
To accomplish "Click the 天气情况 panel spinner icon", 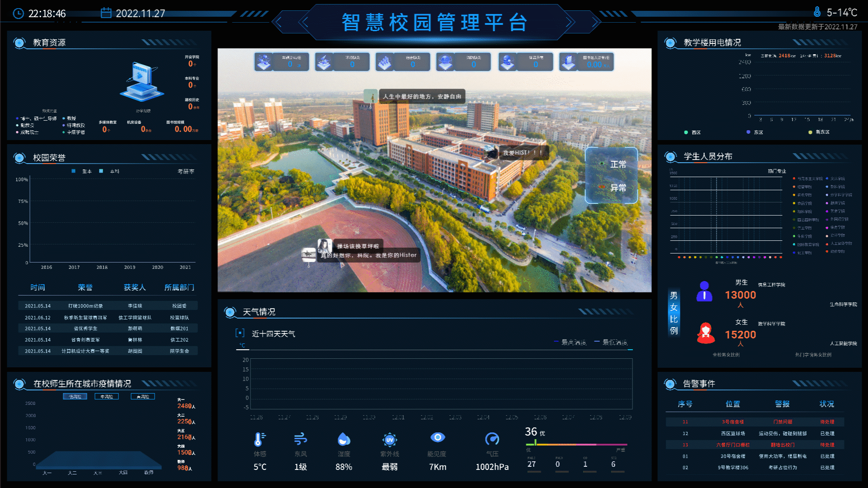I will tap(231, 312).
